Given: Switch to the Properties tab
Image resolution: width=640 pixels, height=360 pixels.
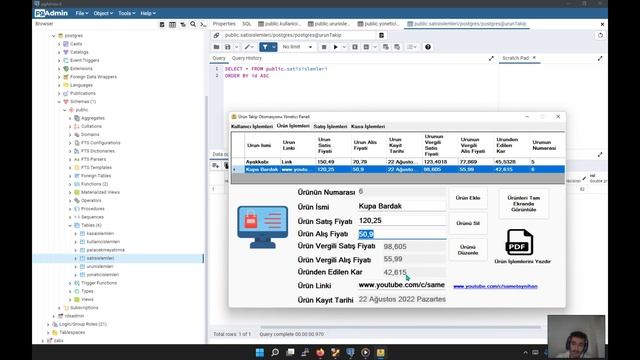Looking at the screenshot, I should click(224, 24).
